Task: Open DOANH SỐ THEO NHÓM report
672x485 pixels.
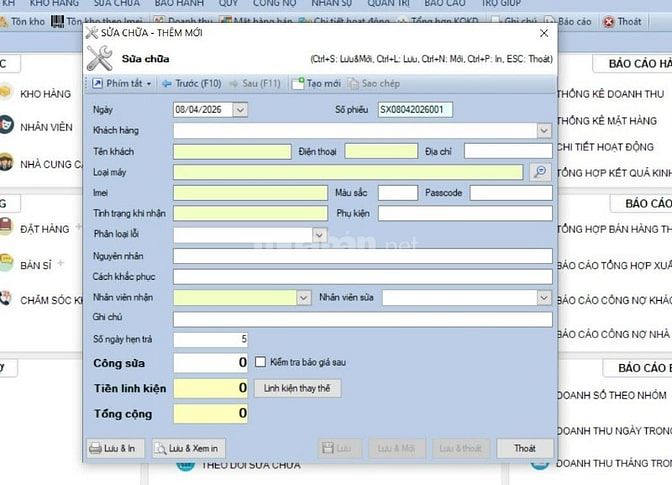Action: click(612, 395)
